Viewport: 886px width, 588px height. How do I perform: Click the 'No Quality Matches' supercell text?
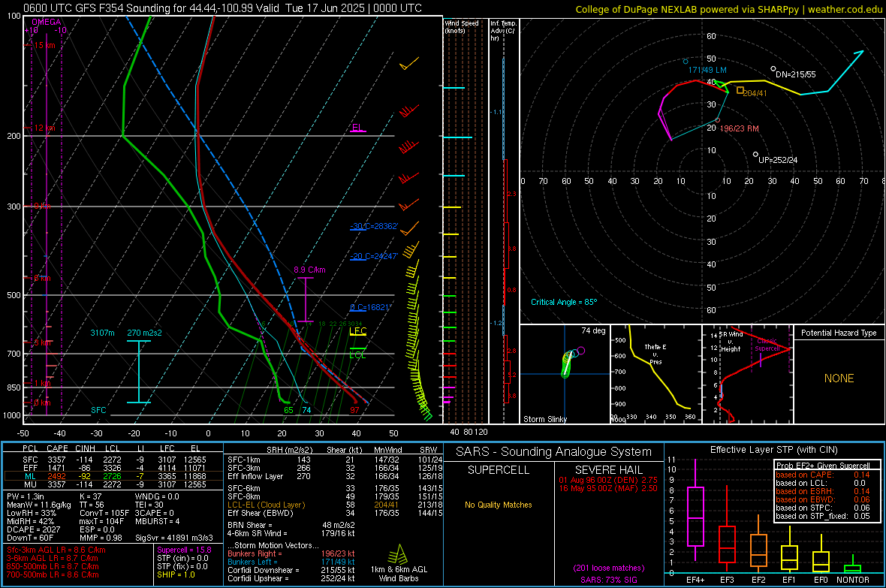(x=499, y=505)
